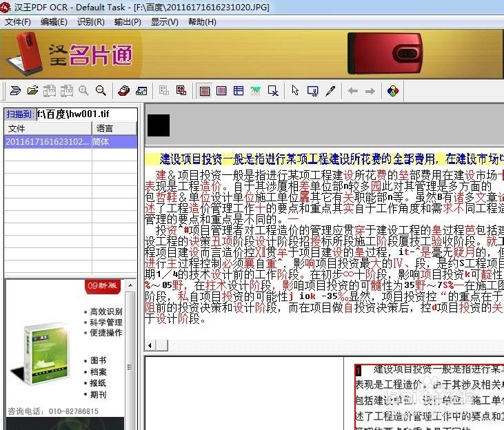Click the delete region box icon

coord(273,91)
